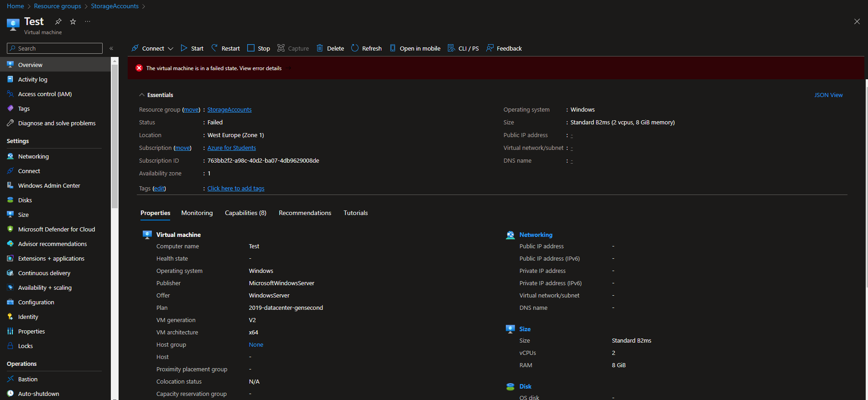Close the Test VM blade
This screenshot has width=868, height=400.
pyautogui.click(x=857, y=21)
